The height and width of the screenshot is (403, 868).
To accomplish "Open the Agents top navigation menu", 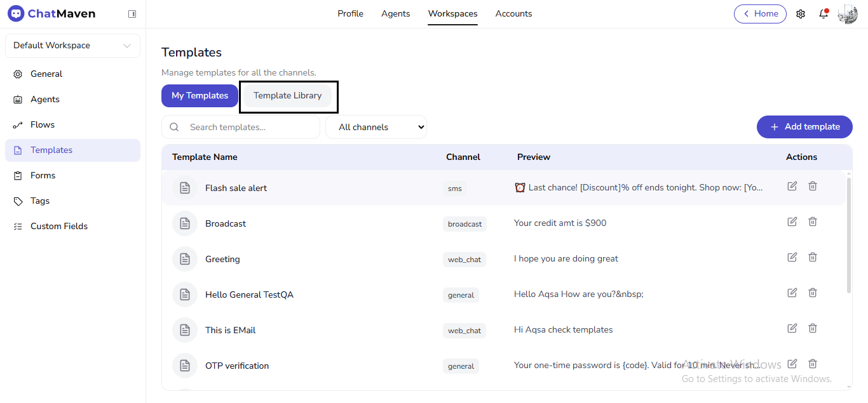I will pos(395,14).
